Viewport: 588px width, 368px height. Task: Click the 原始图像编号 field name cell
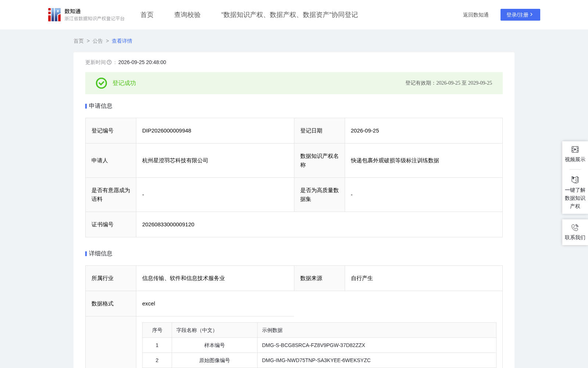click(215, 360)
